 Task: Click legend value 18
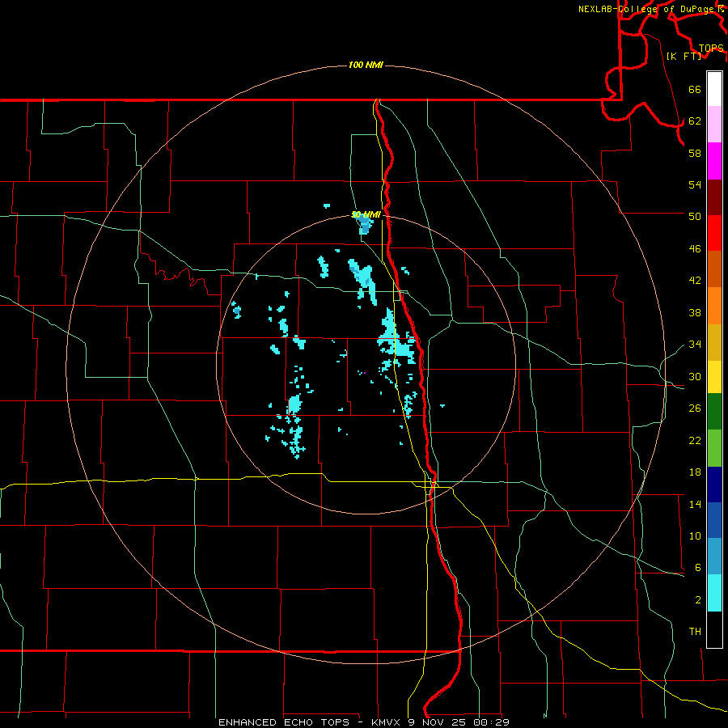tap(695, 472)
